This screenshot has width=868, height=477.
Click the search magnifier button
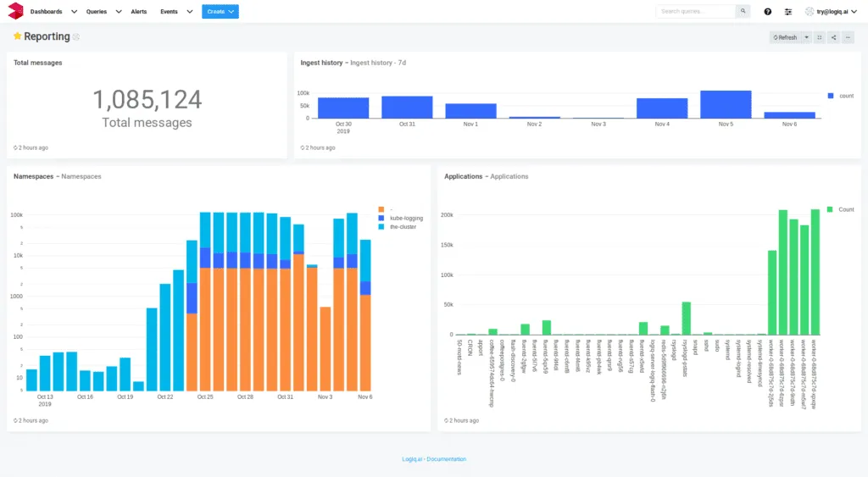(x=743, y=12)
